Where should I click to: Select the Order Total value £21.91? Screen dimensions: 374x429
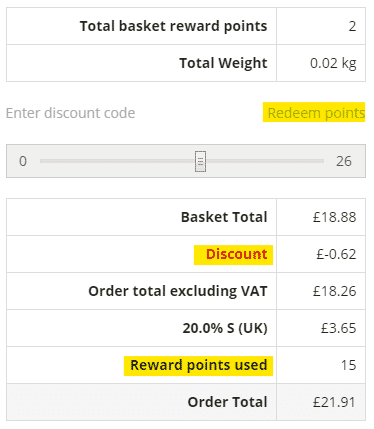334,402
